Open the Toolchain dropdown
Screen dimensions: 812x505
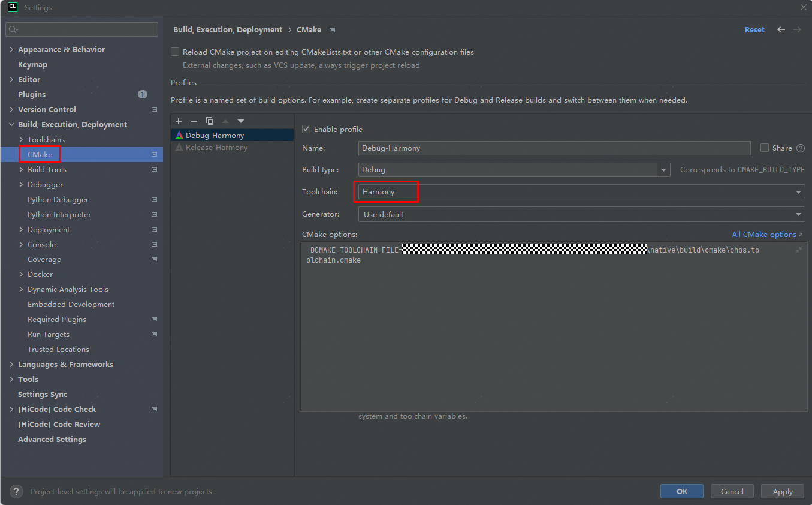click(798, 192)
